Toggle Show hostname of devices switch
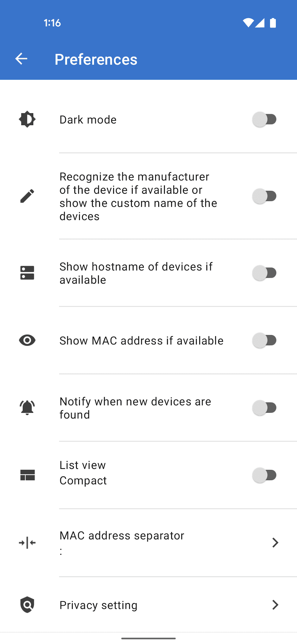The image size is (297, 644). (x=264, y=273)
